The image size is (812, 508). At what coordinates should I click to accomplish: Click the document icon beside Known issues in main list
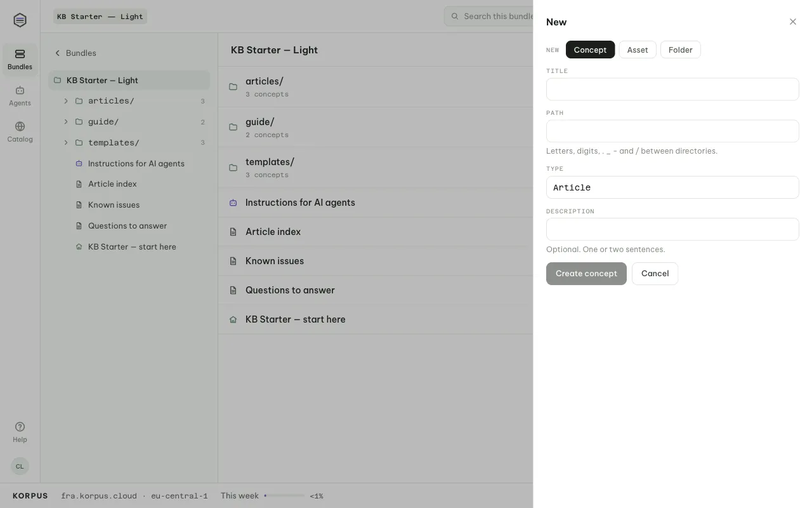(x=233, y=261)
